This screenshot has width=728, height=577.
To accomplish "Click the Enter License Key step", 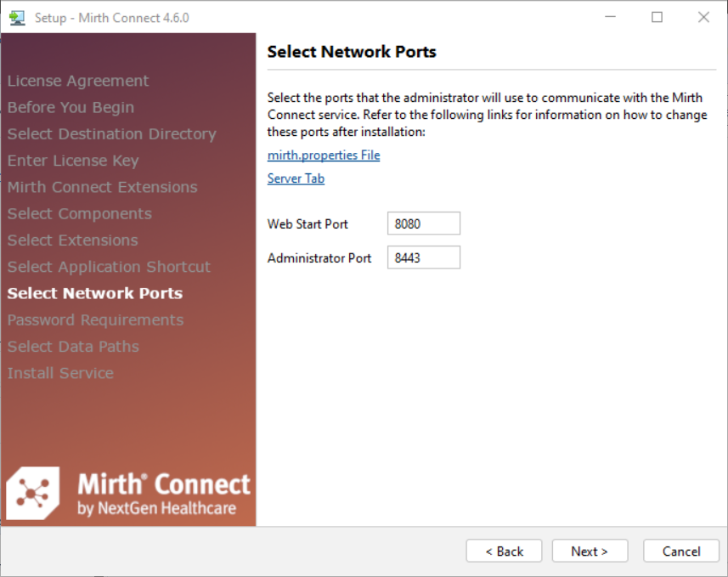I will click(73, 161).
